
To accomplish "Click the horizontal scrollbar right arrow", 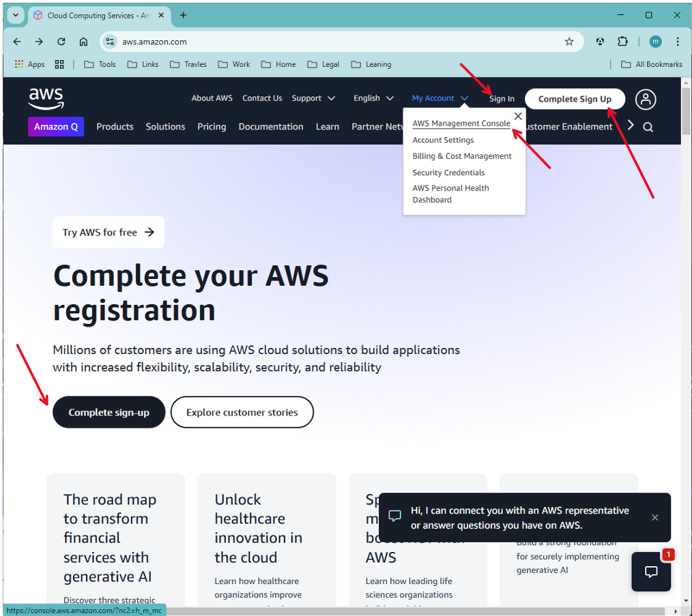I will pyautogui.click(x=676, y=611).
